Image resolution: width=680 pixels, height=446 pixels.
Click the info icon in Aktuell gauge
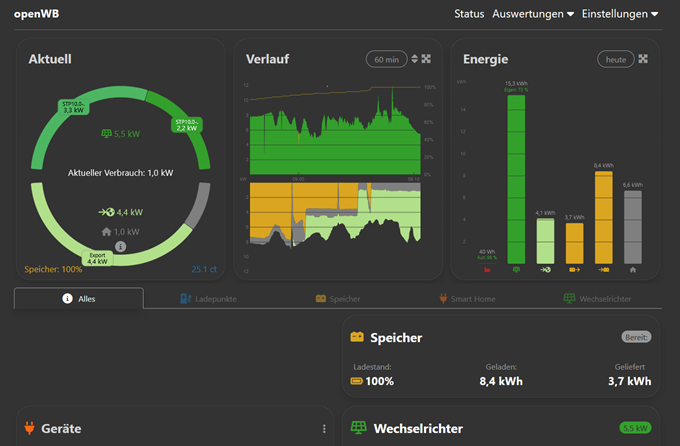click(x=121, y=246)
